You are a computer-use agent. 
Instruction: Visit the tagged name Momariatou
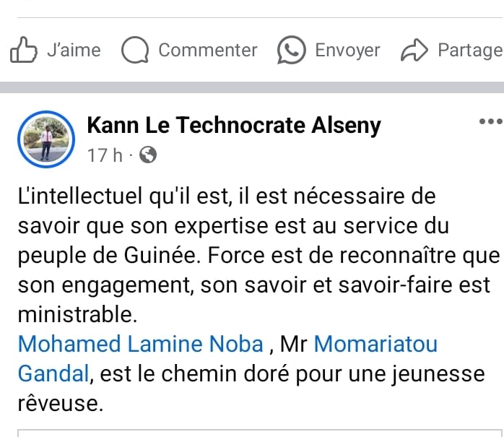point(375,343)
